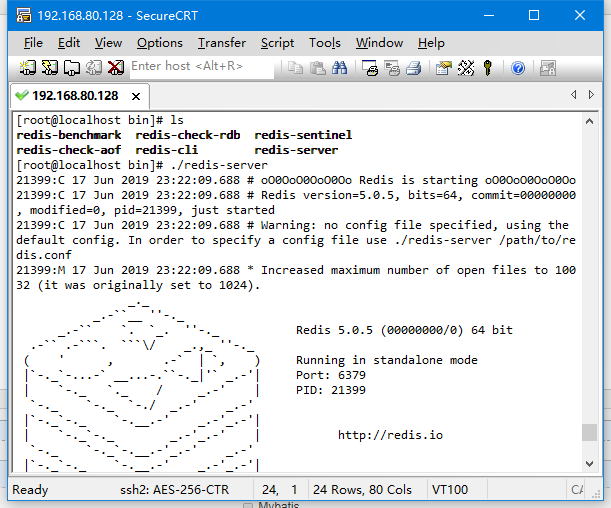Open the Tools menu

pos(325,43)
